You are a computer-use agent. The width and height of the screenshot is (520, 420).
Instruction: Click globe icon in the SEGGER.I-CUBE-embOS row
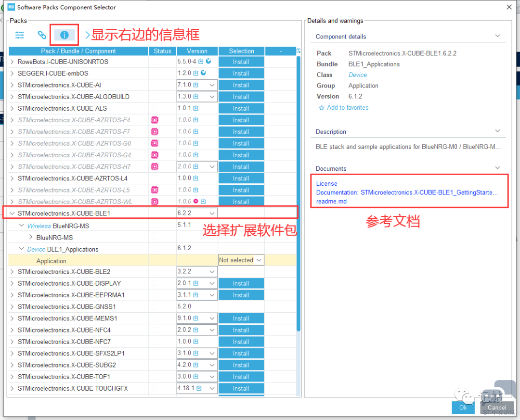203,73
